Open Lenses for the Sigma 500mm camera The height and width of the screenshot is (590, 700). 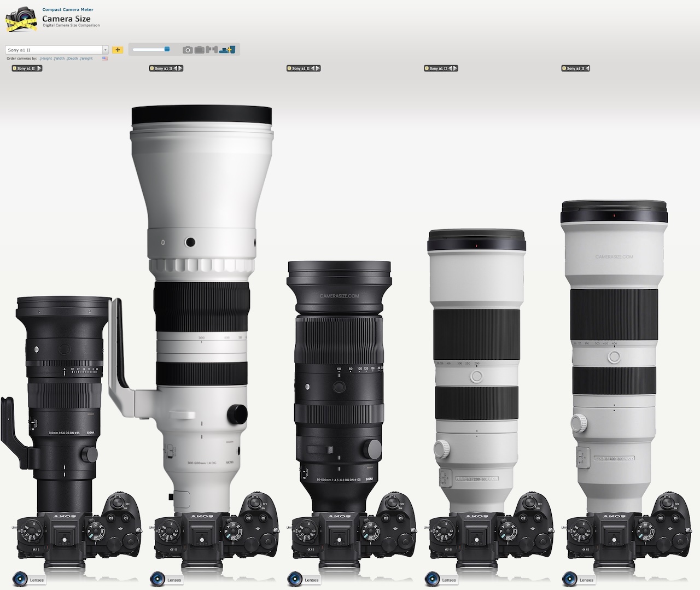click(x=30, y=580)
